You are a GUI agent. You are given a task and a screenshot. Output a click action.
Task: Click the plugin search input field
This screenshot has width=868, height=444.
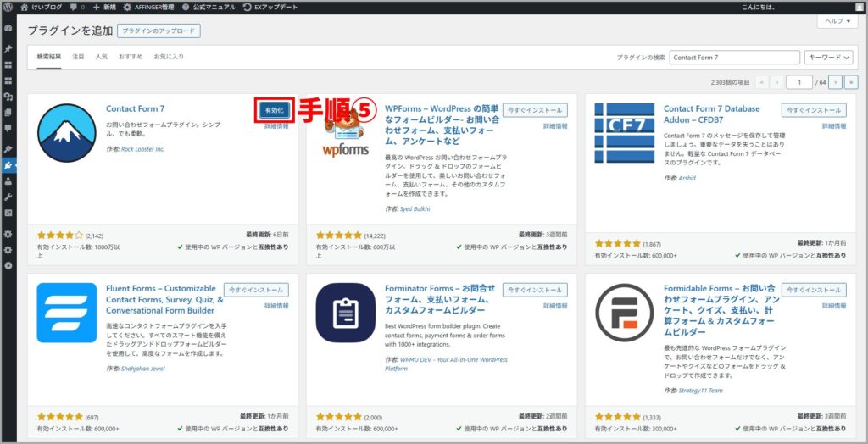pos(734,58)
